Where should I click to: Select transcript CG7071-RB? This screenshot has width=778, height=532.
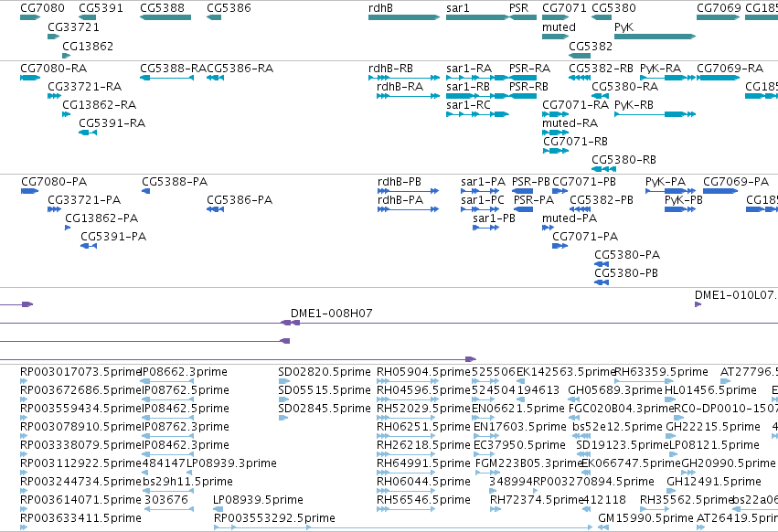pyautogui.click(x=575, y=142)
